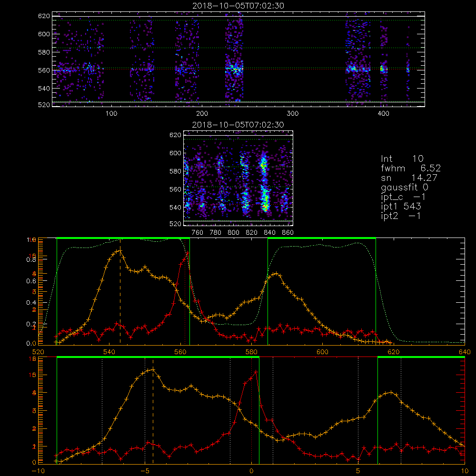This screenshot has width=476, height=476.
Task: Click y-axis label 580 of top image
Action: pos(44,52)
